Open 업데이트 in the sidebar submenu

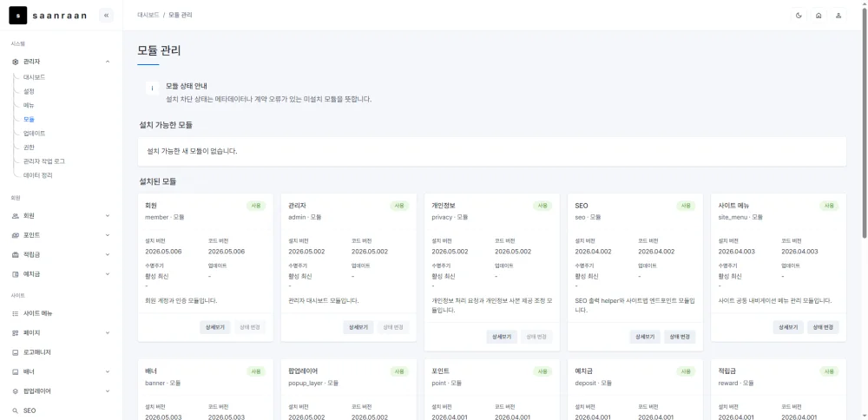click(x=35, y=134)
